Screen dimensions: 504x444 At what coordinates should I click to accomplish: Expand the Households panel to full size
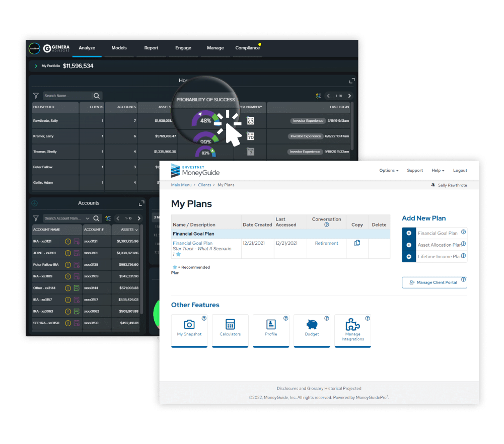coord(352,81)
